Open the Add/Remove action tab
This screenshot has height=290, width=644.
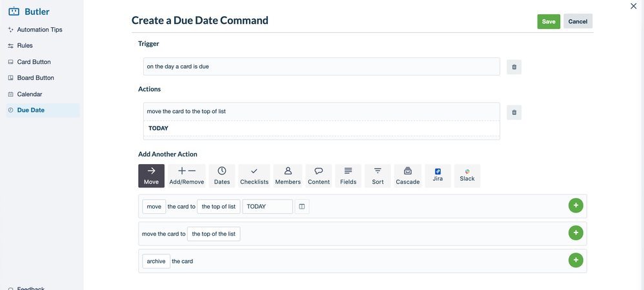pos(186,176)
